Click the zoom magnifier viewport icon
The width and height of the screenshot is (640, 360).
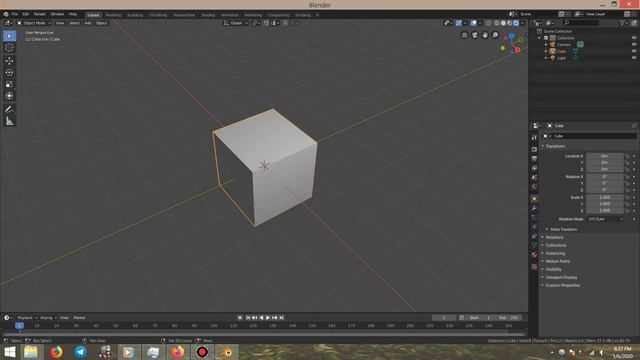click(495, 36)
